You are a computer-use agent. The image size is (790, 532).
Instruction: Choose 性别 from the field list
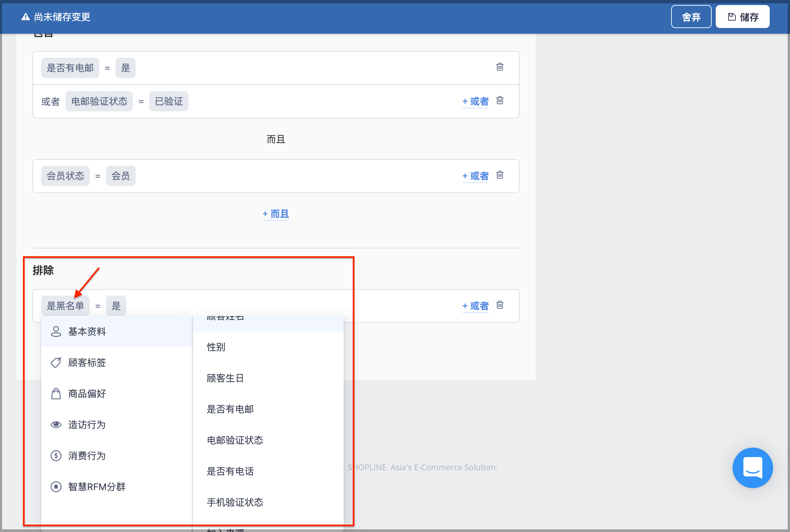point(268,347)
